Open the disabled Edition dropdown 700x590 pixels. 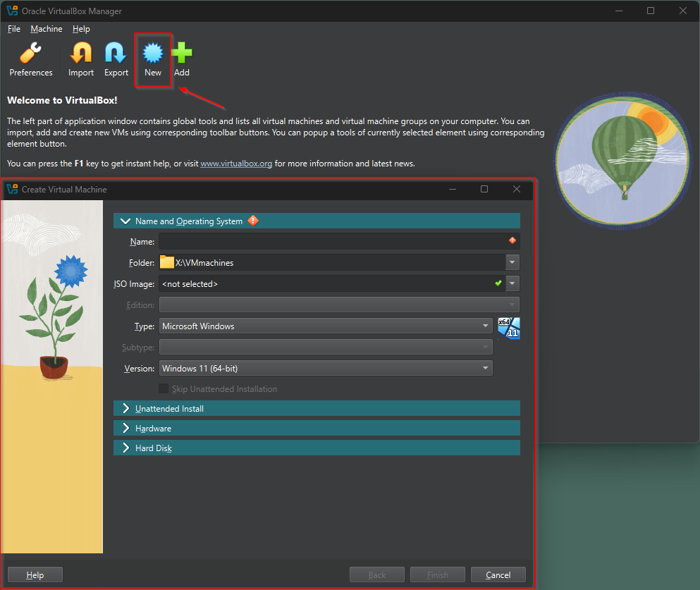pos(339,305)
